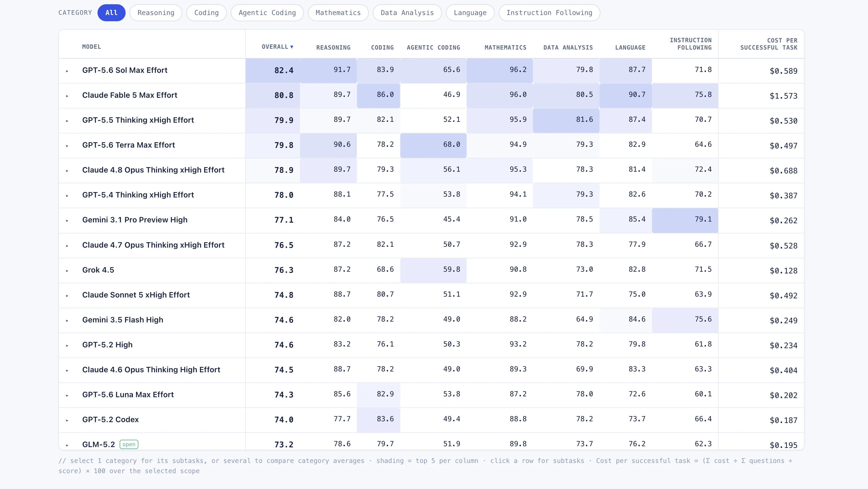Expand the Claude 4.8 Opus Thinking row
The height and width of the screenshot is (489, 868).
[x=67, y=171]
